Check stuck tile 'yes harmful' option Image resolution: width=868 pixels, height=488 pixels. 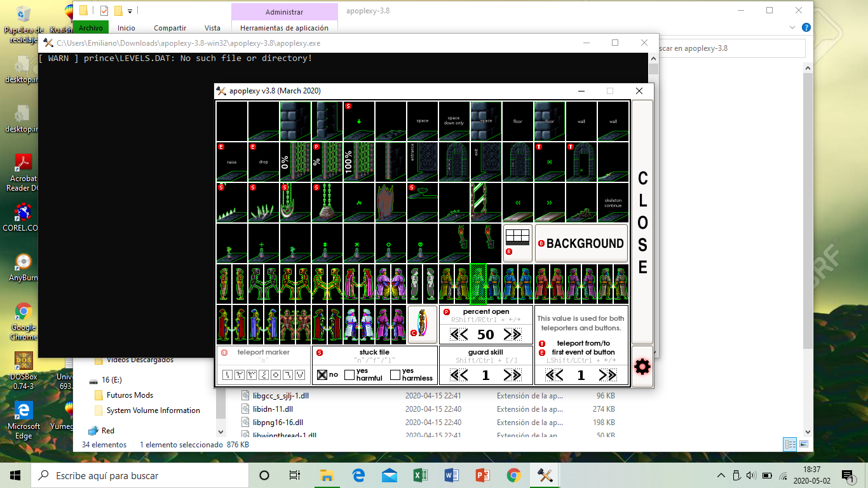pyautogui.click(x=349, y=375)
